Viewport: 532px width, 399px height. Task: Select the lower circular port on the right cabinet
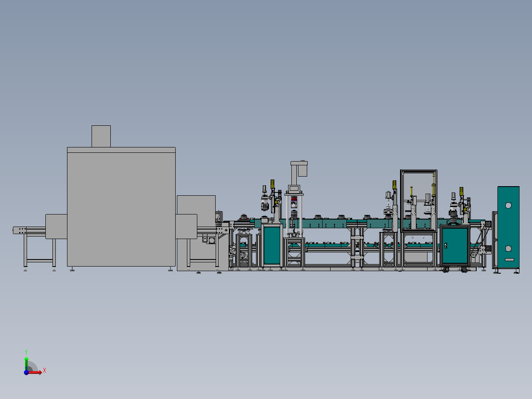tap(508, 249)
